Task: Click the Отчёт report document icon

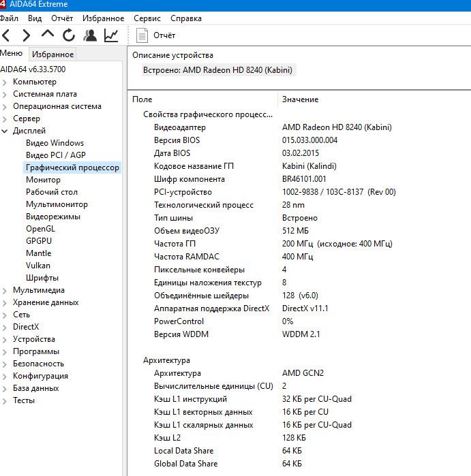Action: tap(142, 35)
